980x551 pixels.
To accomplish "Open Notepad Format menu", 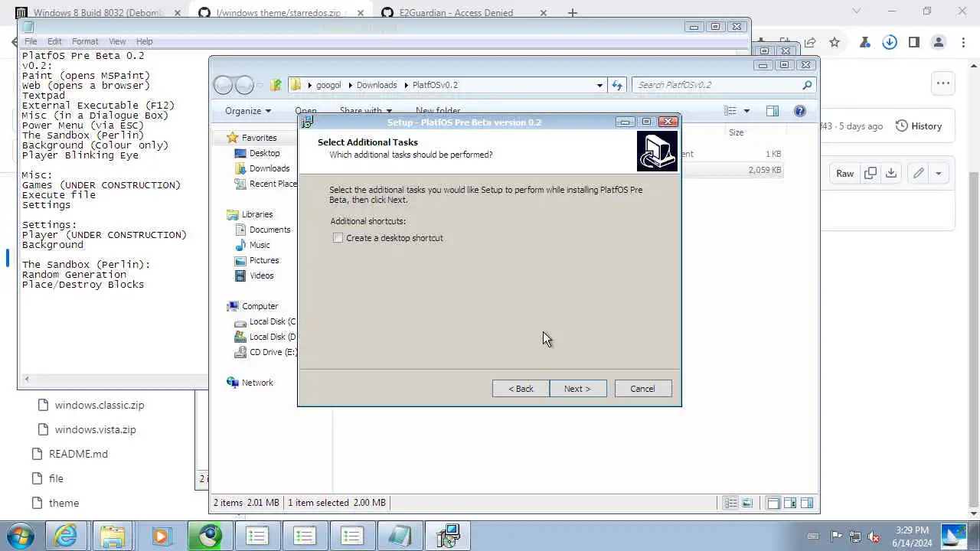I will (x=85, y=41).
